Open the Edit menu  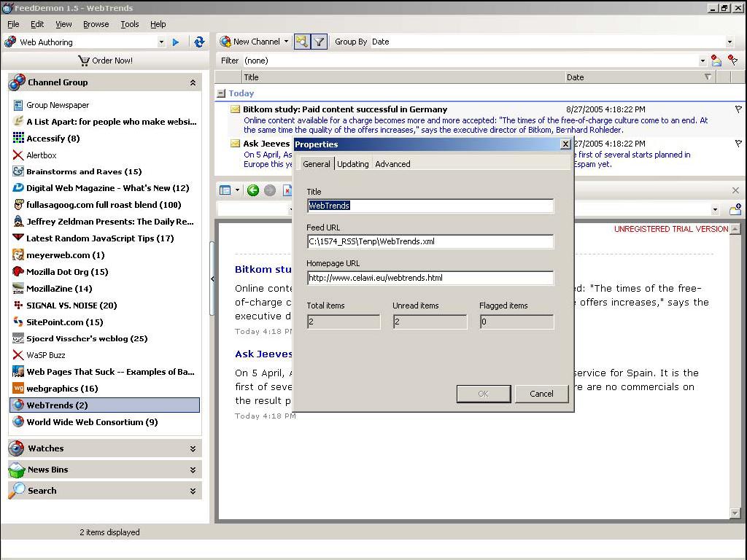coord(37,24)
